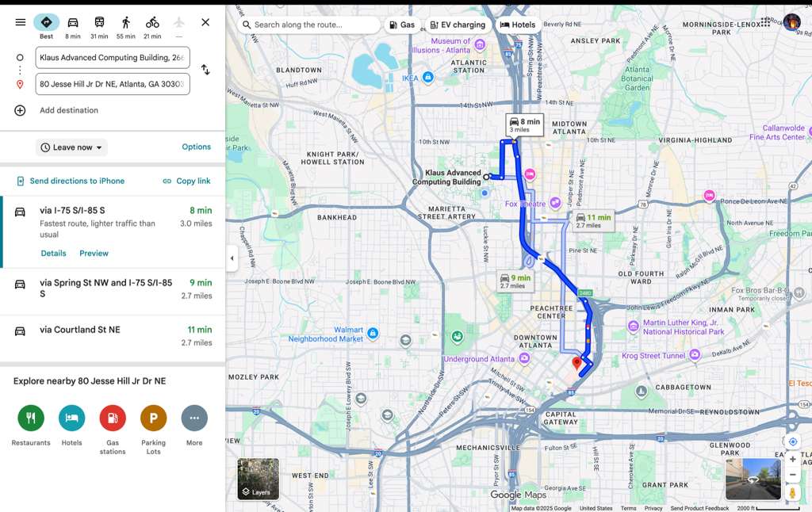Open Details for the I-75 route
812x512 pixels.
[x=53, y=253]
